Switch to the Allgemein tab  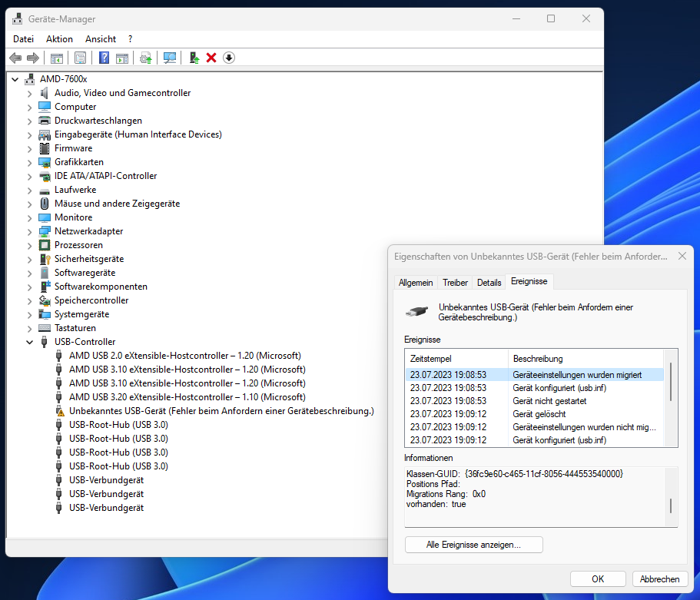pyautogui.click(x=416, y=283)
